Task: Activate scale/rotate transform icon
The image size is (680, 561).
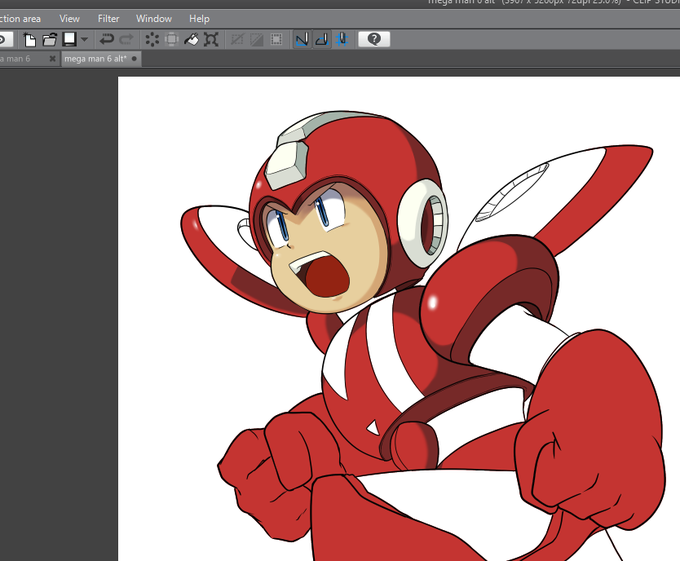Action: click(x=211, y=40)
